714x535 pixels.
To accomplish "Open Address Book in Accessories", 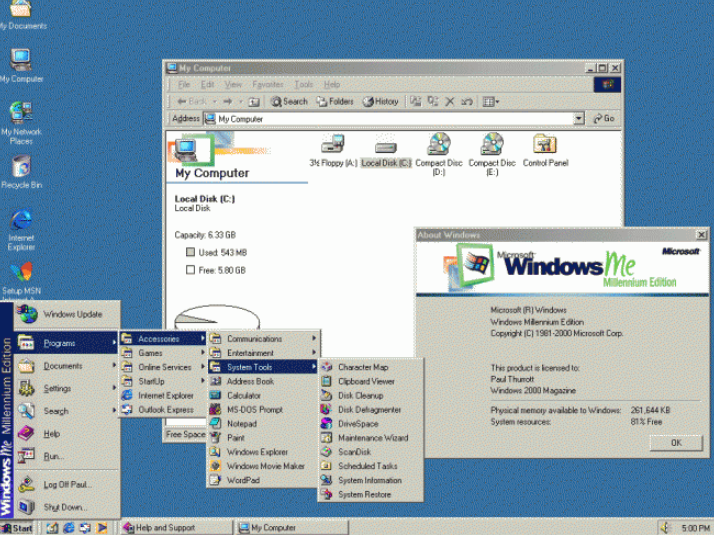I will (263, 381).
